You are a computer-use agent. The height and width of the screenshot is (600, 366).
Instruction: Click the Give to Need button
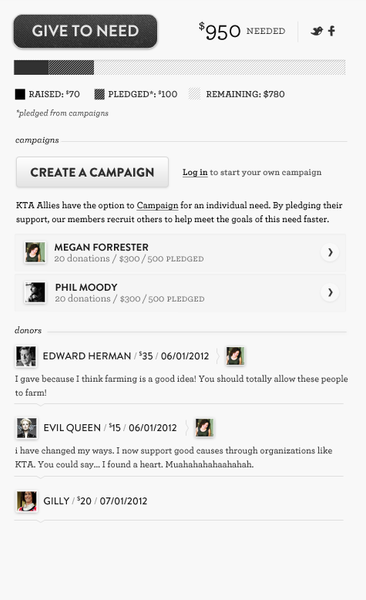coord(85,31)
